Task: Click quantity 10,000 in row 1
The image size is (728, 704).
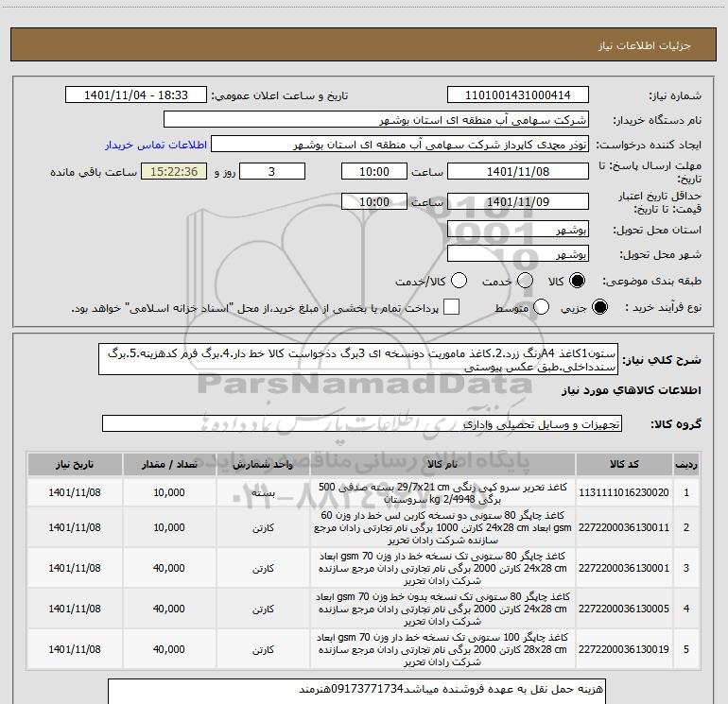Action: click(x=169, y=493)
